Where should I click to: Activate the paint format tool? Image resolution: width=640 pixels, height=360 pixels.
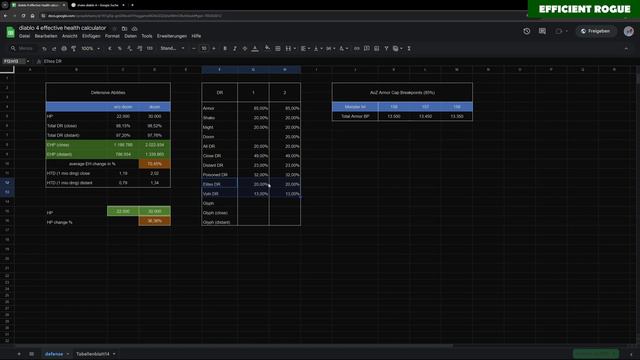[74, 48]
